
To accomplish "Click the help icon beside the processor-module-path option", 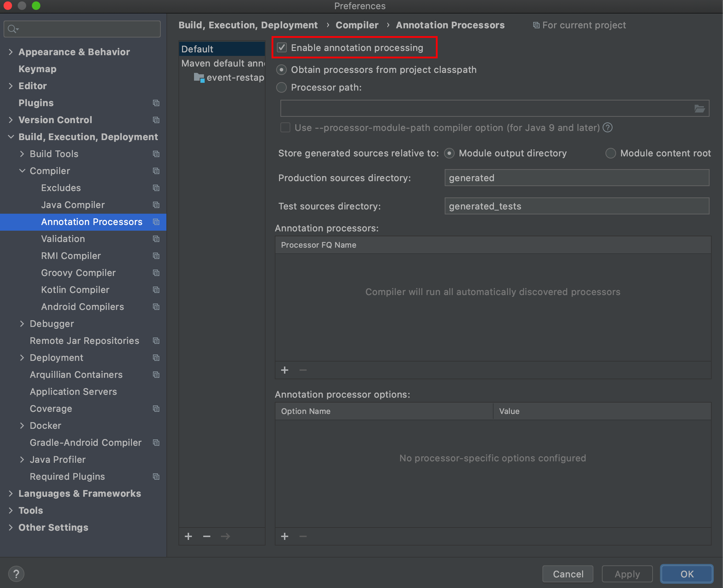I will click(x=608, y=127).
